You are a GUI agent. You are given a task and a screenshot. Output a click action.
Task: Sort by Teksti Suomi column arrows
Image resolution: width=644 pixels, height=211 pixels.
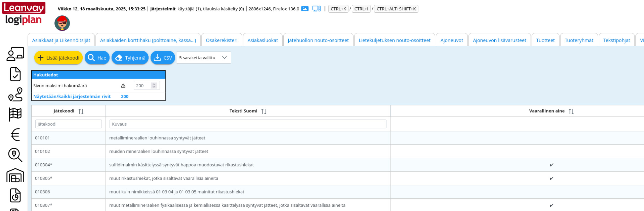[264, 111]
